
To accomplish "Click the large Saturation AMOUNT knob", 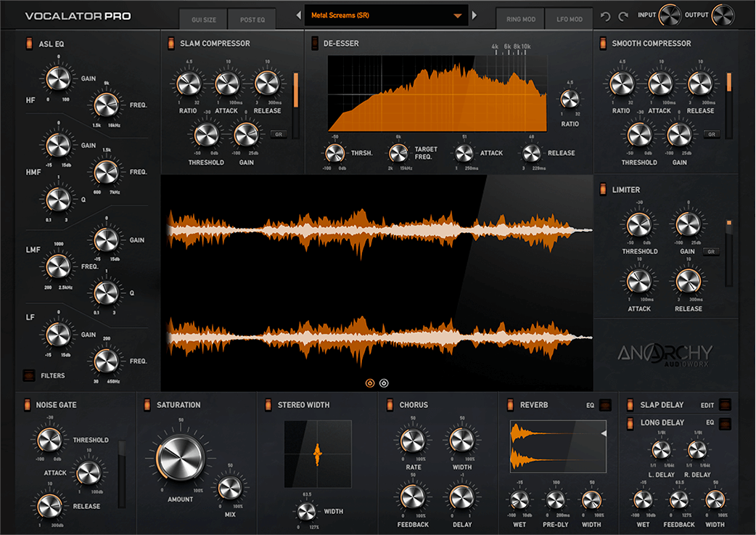I will [x=181, y=458].
